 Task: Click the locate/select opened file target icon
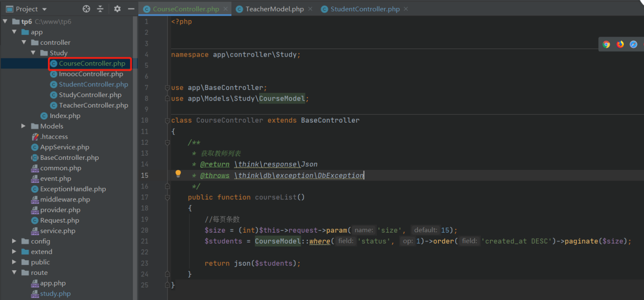[86, 9]
